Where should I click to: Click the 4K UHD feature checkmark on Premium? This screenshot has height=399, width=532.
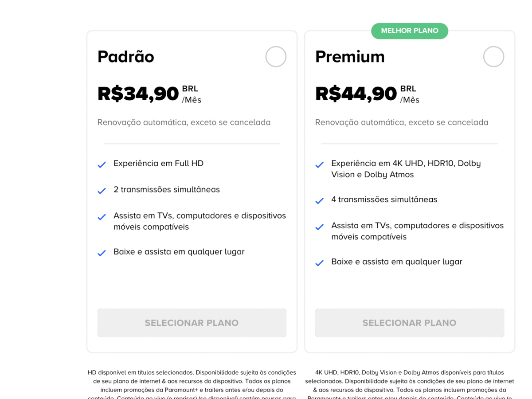319,164
